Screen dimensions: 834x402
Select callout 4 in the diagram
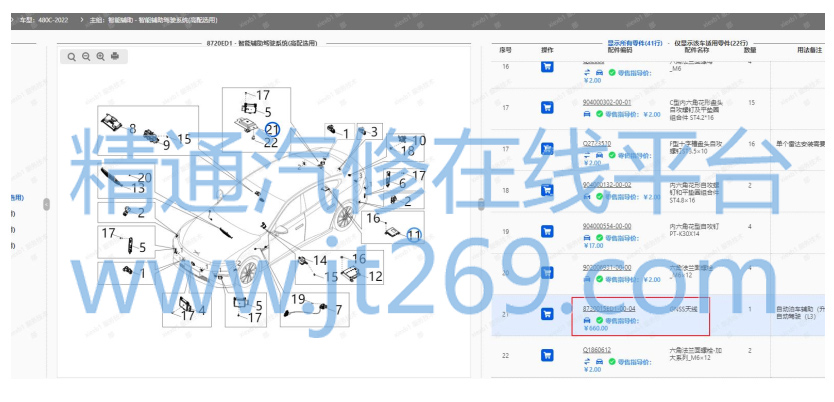pyautogui.click(x=202, y=311)
